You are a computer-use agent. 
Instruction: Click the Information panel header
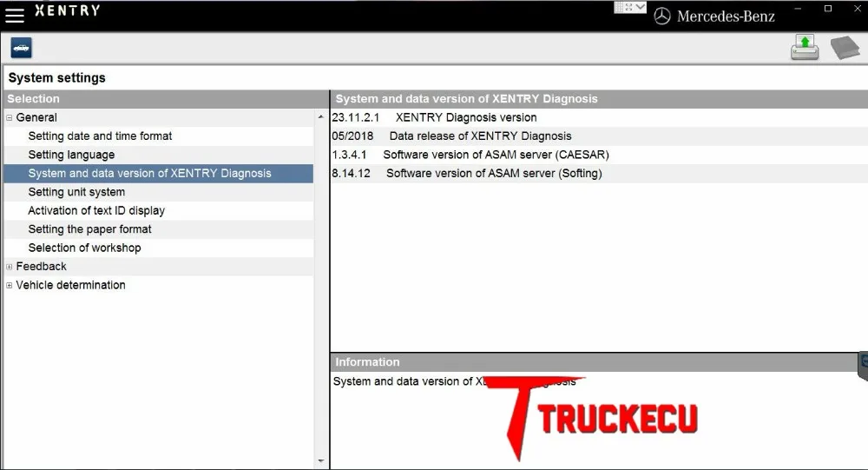(x=594, y=362)
